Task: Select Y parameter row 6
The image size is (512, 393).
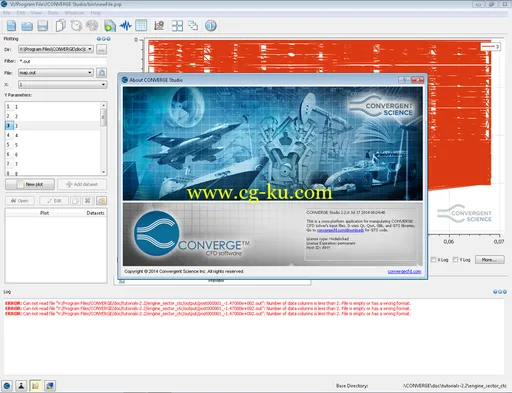Action: tap(53, 154)
